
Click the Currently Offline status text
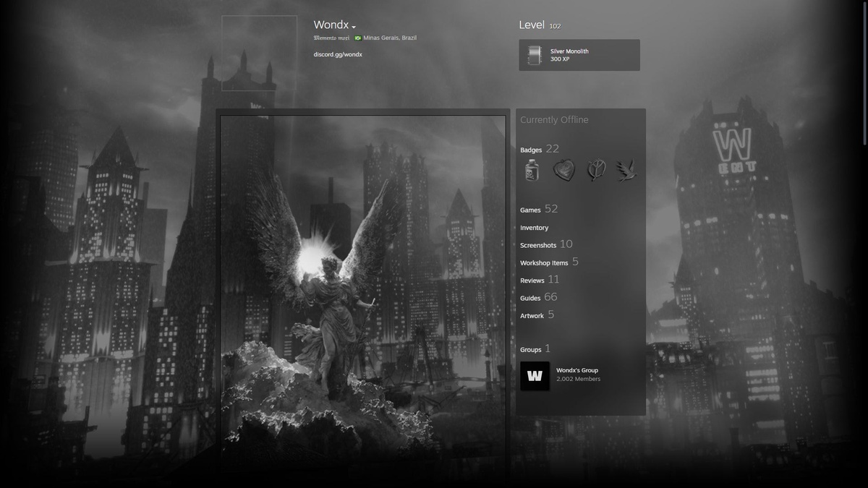[554, 120]
